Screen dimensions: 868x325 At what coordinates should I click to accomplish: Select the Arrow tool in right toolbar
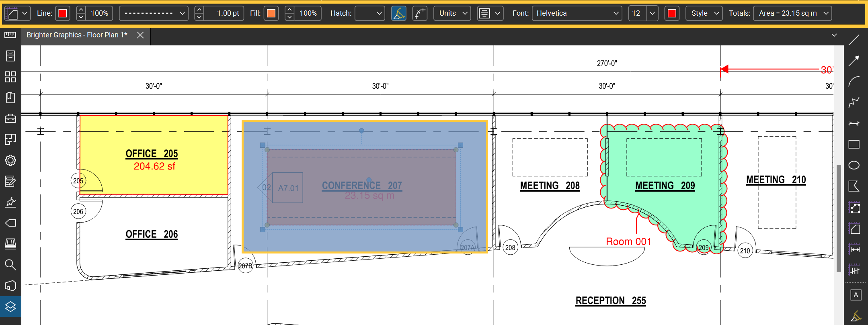pos(854,61)
